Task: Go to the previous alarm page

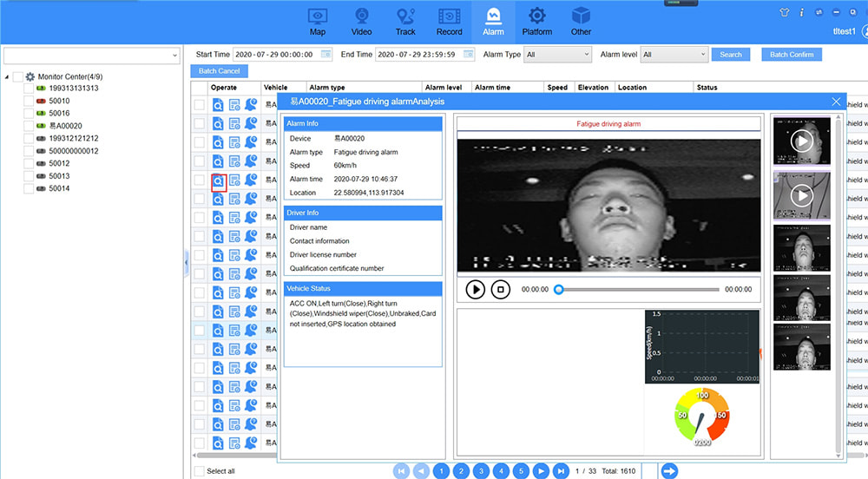Action: click(421, 470)
